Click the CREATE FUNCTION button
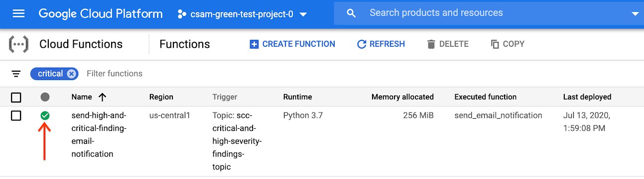 click(x=292, y=44)
